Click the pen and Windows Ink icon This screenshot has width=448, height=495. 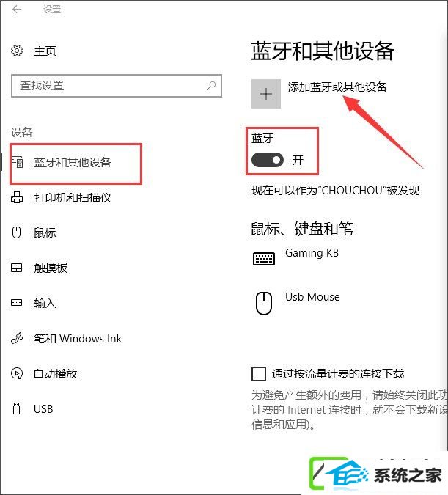[x=17, y=338]
